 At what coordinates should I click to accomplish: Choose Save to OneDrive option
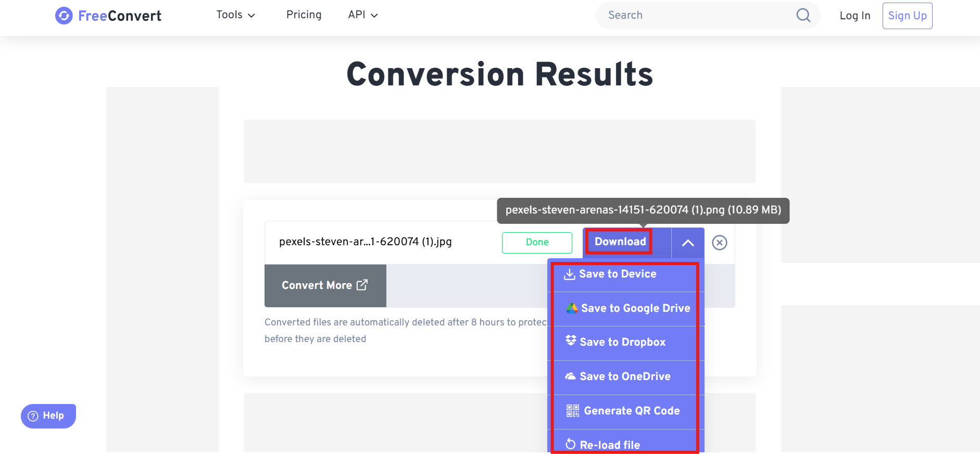625,376
